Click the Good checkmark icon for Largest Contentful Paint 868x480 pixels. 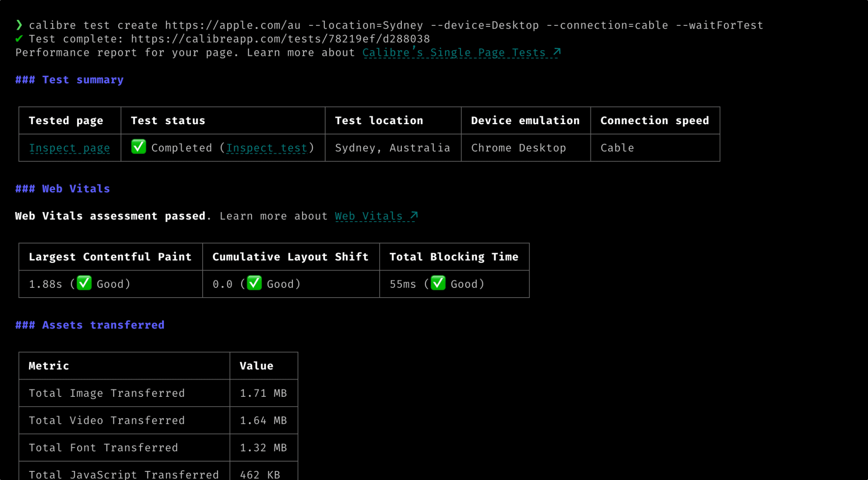coord(84,284)
